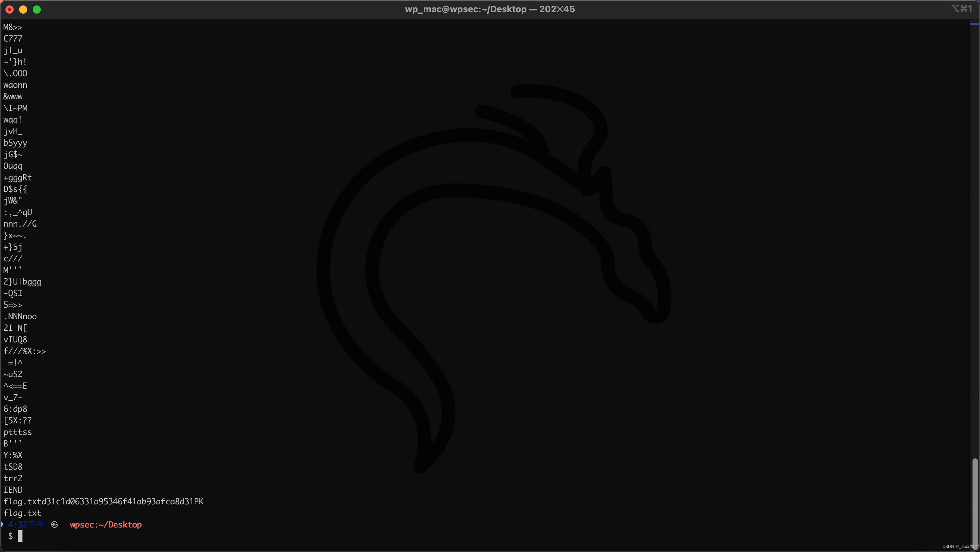980x552 pixels.
Task: Click the ⌥⌘1 window shortcut indicator
Action: [x=961, y=9]
